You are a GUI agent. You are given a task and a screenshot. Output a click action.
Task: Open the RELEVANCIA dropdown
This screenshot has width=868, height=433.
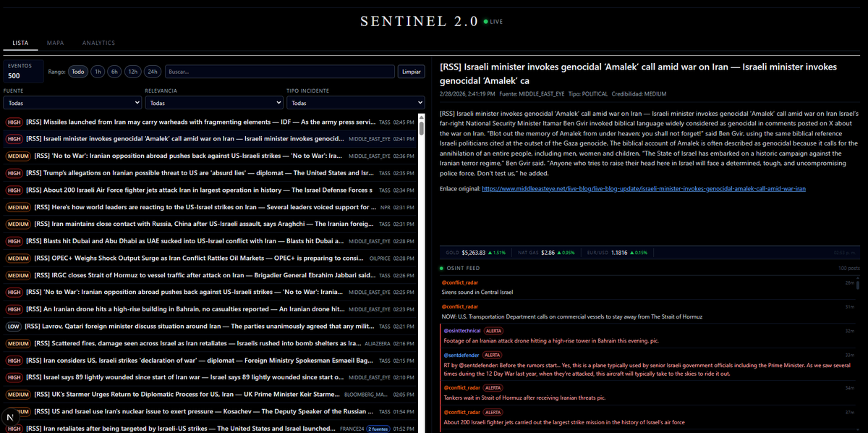coord(213,104)
